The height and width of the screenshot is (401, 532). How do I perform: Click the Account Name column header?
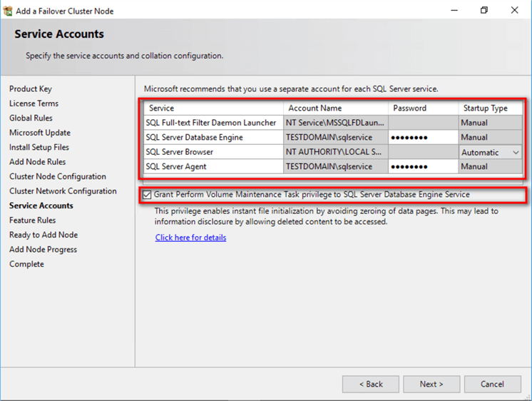(336, 108)
